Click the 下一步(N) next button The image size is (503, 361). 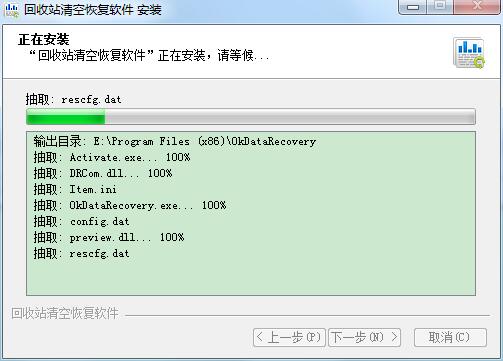[364, 337]
